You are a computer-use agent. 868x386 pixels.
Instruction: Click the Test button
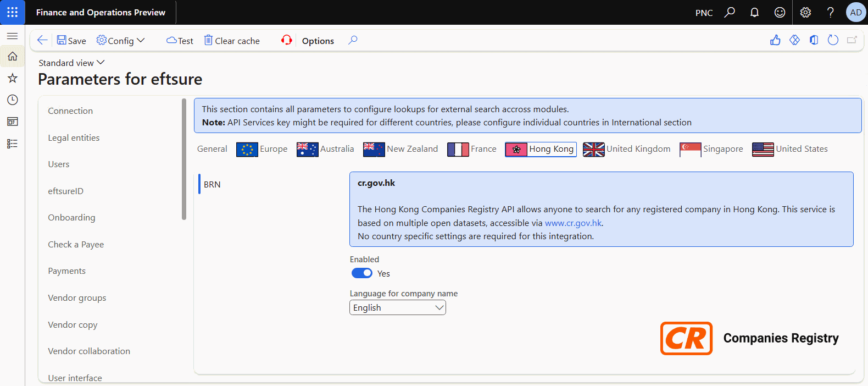(x=180, y=41)
